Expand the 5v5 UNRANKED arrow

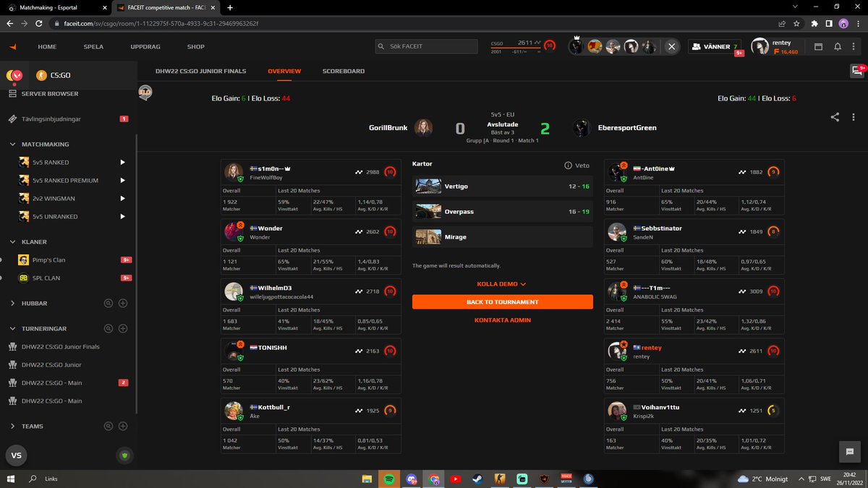tap(122, 217)
